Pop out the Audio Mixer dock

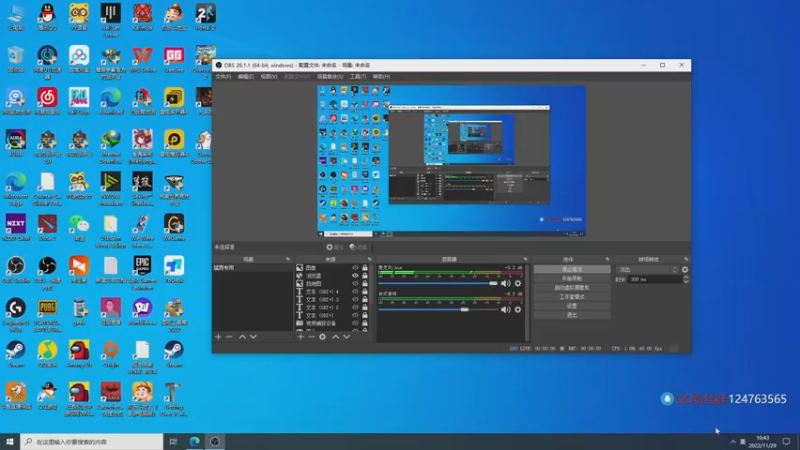click(x=526, y=259)
